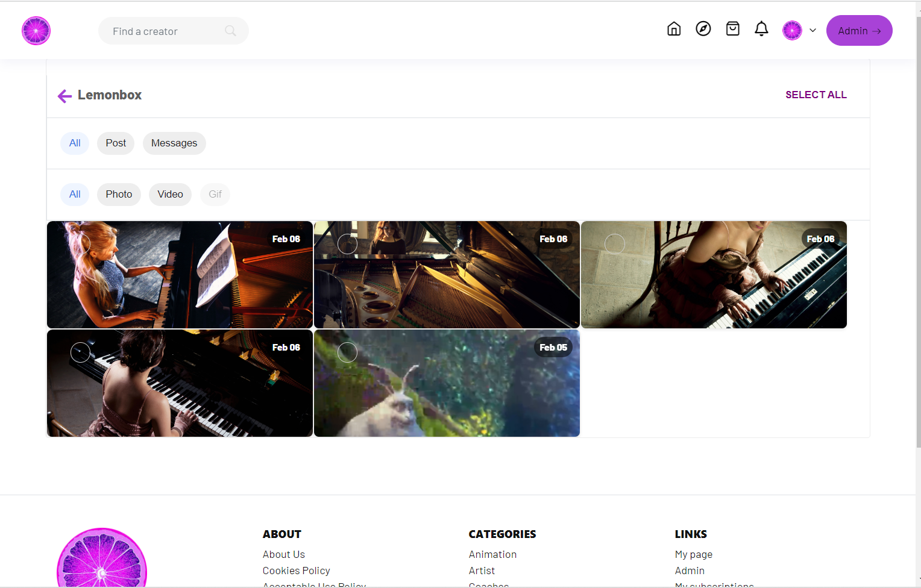The height and width of the screenshot is (588, 921).
Task: Open the blonde pianist with sheet music thumbnail
Action: (x=180, y=275)
